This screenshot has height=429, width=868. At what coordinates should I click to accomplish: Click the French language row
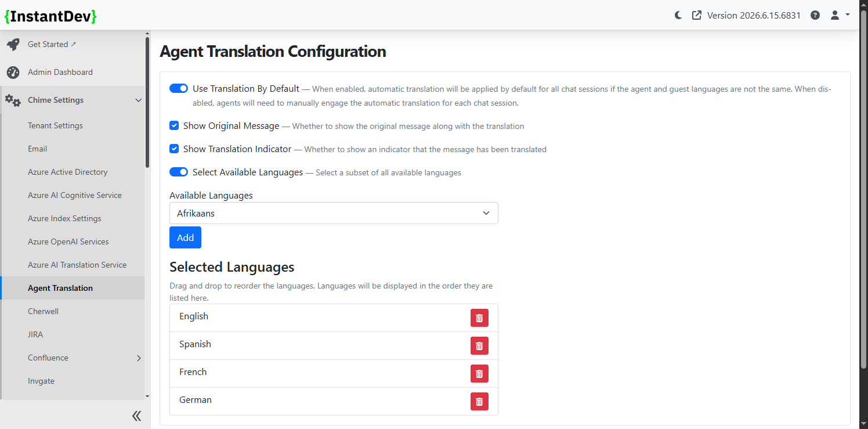[x=334, y=374]
